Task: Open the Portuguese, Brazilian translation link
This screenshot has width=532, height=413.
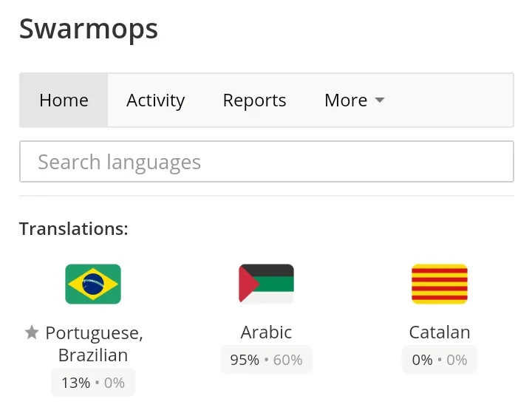Action: (94, 344)
